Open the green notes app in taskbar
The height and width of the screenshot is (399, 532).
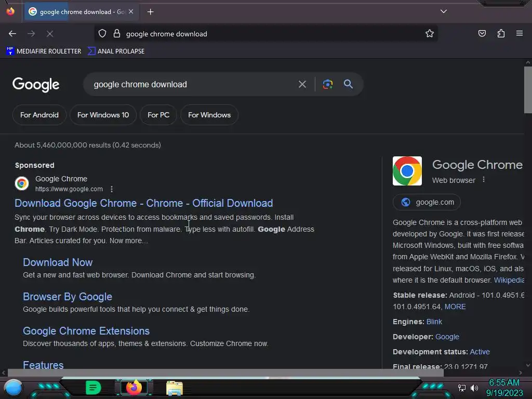pyautogui.click(x=93, y=388)
